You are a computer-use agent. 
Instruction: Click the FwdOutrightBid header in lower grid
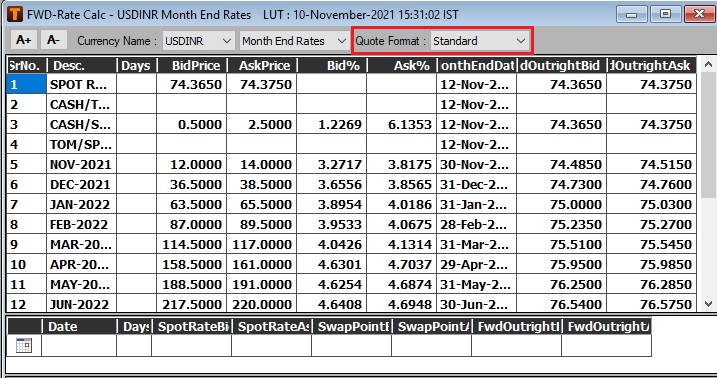click(517, 326)
